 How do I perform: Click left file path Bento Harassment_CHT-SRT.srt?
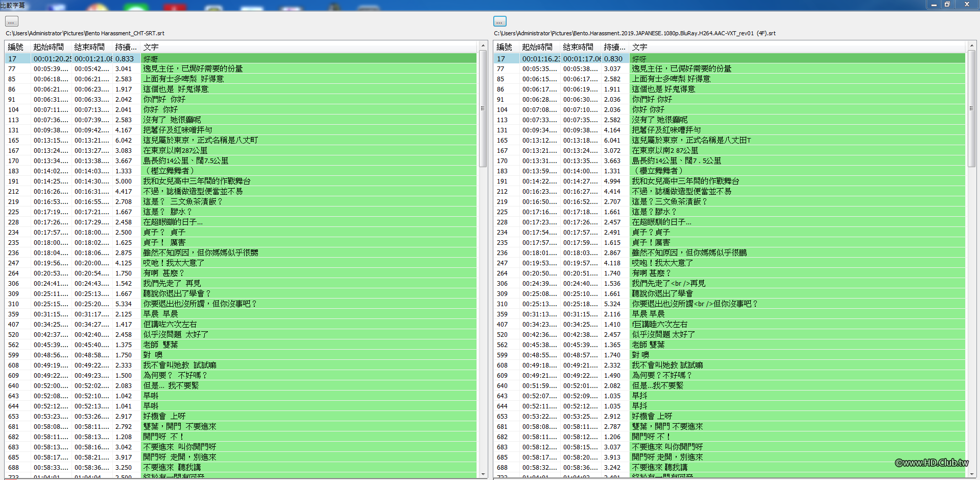pyautogui.click(x=85, y=33)
